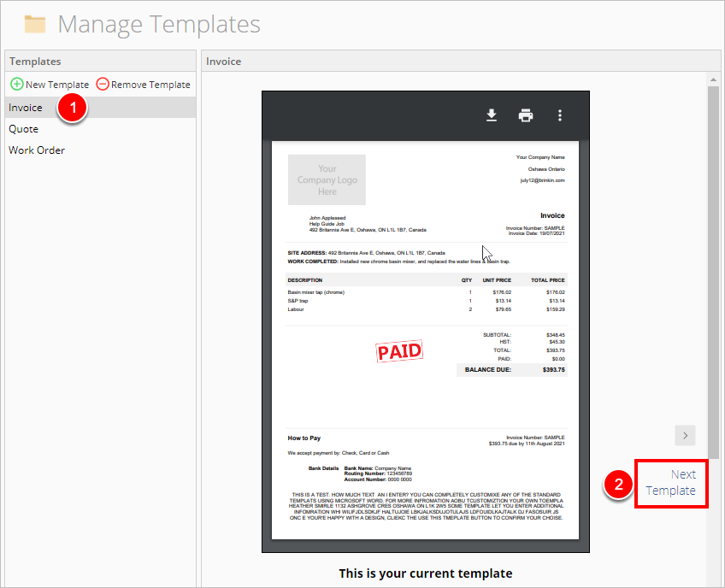Click the Your Company Logo Here placeholder

(x=327, y=179)
